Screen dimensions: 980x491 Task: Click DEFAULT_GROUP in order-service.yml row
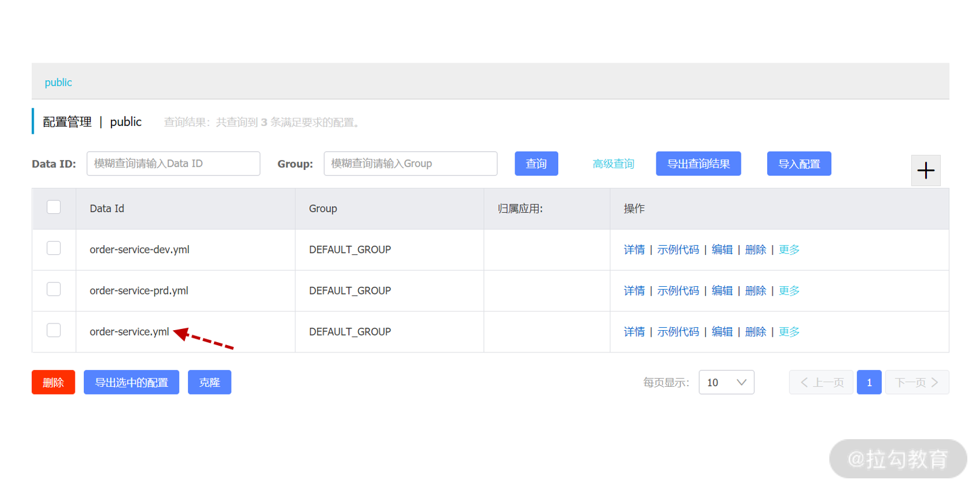[350, 331]
